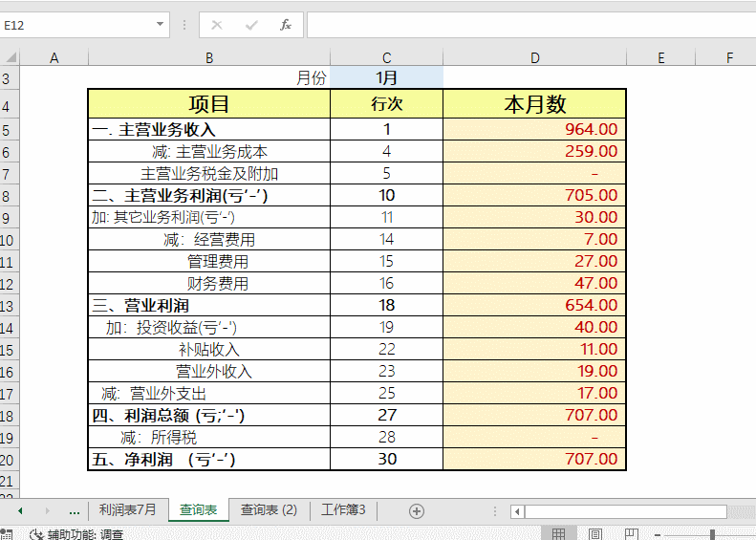Click the zoom slider in status bar

(x=711, y=533)
